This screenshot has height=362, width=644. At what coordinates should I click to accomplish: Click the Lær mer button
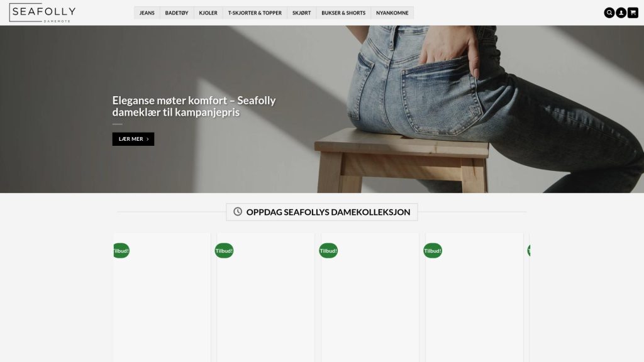point(133,139)
